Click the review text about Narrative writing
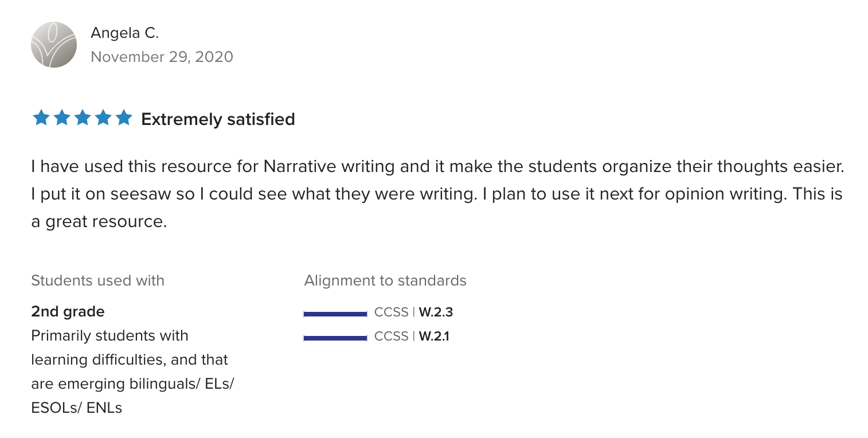The image size is (868, 438). coord(437,194)
